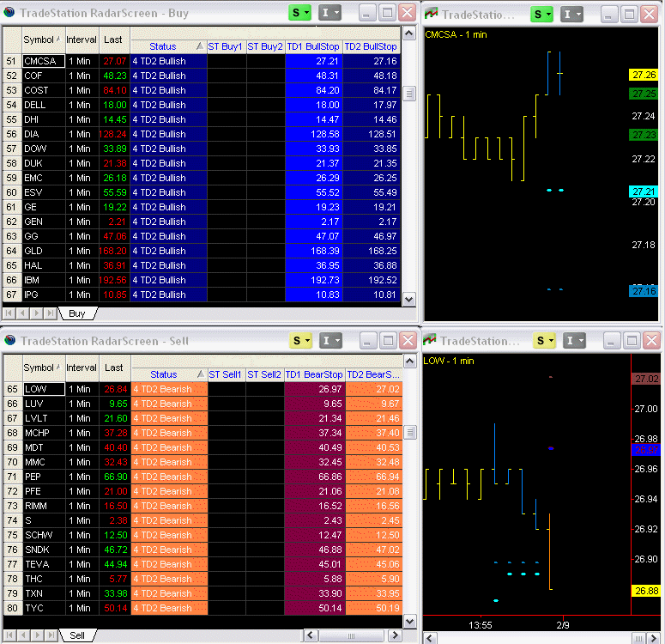Click horizontal scroll left arrow in Sell RadarScreen
Image resolution: width=665 pixels, height=644 pixels.
point(311,635)
